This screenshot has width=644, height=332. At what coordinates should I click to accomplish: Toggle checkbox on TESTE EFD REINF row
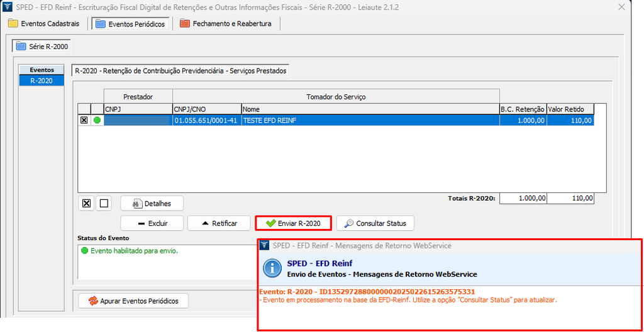point(84,120)
